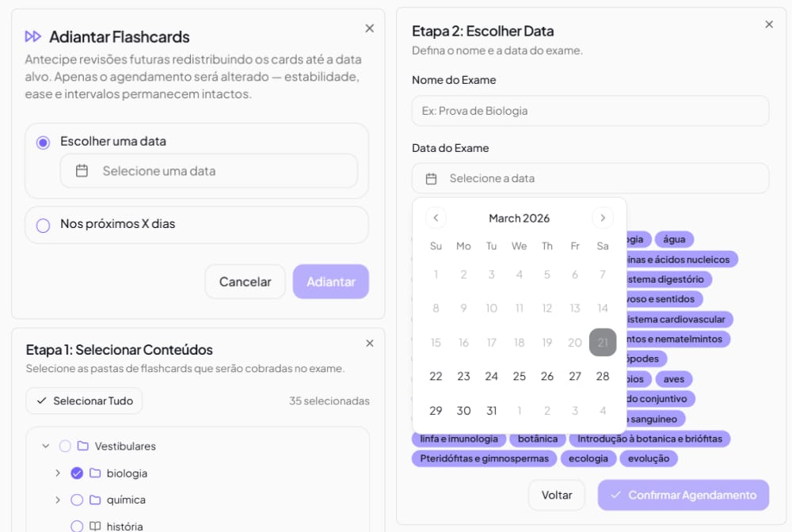
Task: Click calendar icon in Selecione uma data
Action: pyautogui.click(x=82, y=171)
